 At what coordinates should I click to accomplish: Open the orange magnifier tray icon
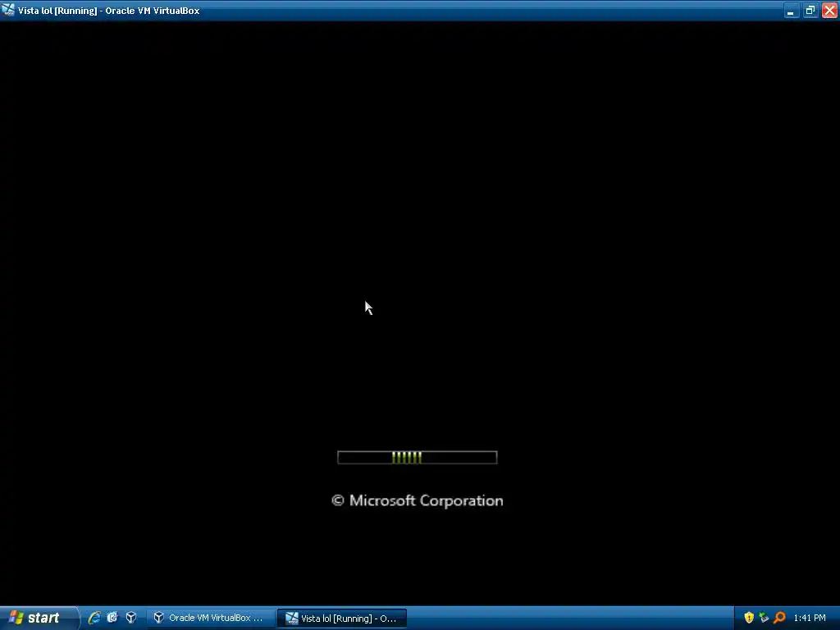779,618
